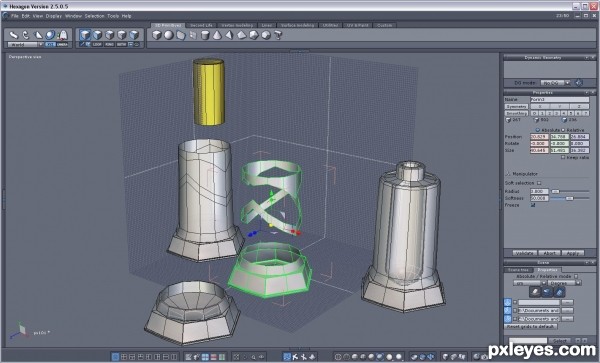Select the Sphere primitive icon
The height and width of the screenshot is (363, 600).
pos(169,35)
